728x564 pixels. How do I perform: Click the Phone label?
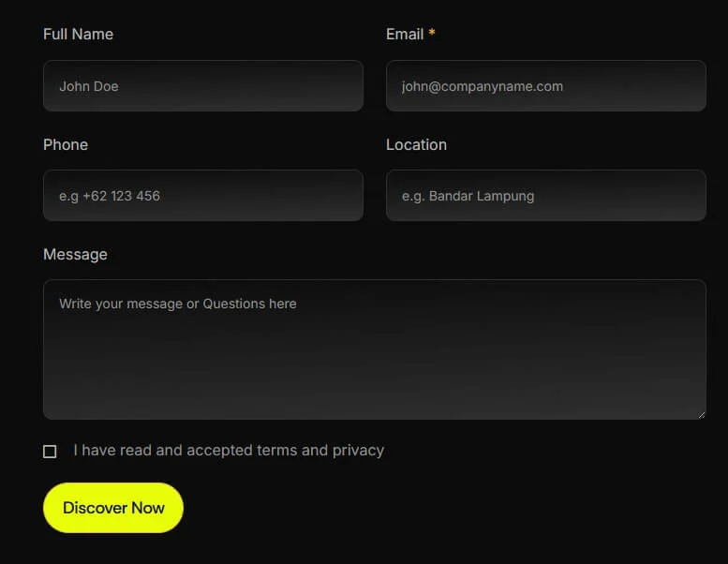pyautogui.click(x=66, y=144)
